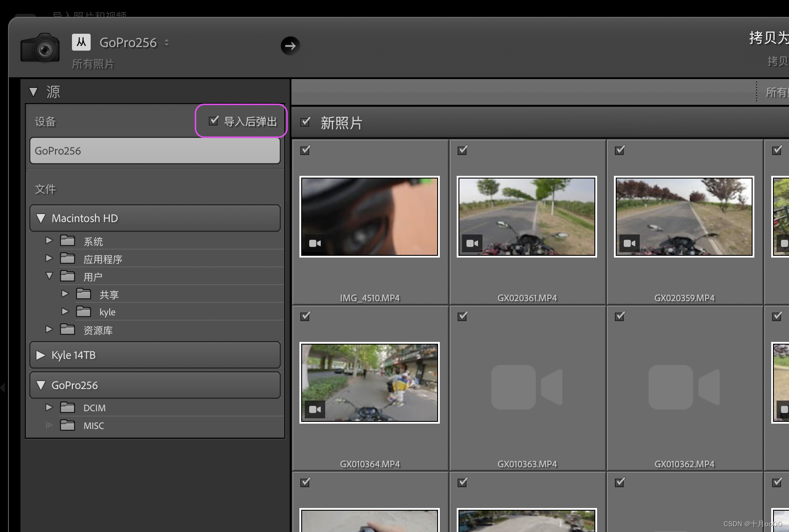Click the video badge on IMG_4510.MP4
The width and height of the screenshot is (789, 532).
click(315, 243)
